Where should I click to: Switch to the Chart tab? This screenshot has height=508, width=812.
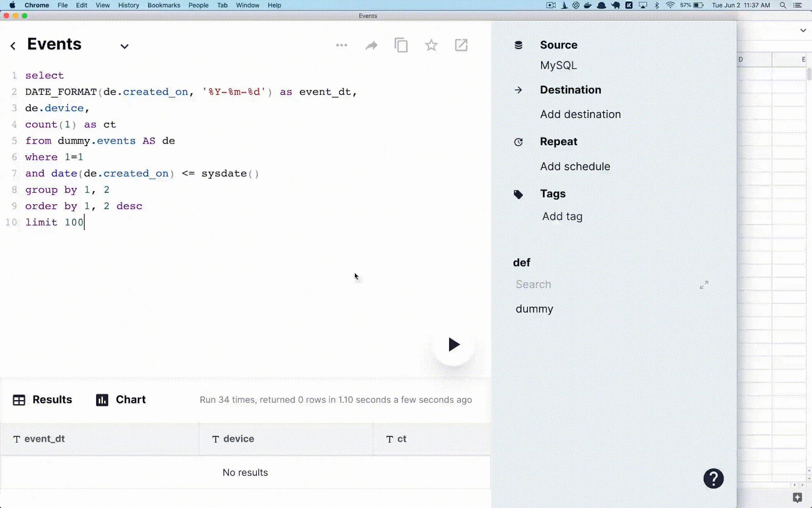pos(121,400)
